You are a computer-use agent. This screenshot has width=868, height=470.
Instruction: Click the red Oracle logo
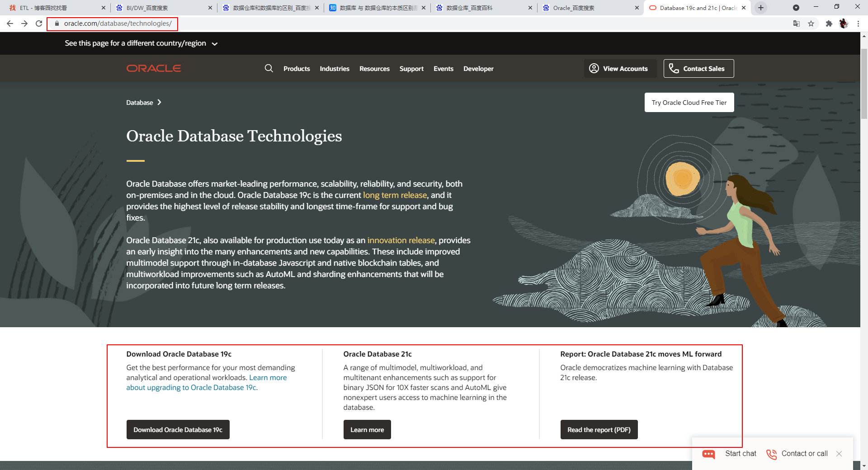pos(154,68)
